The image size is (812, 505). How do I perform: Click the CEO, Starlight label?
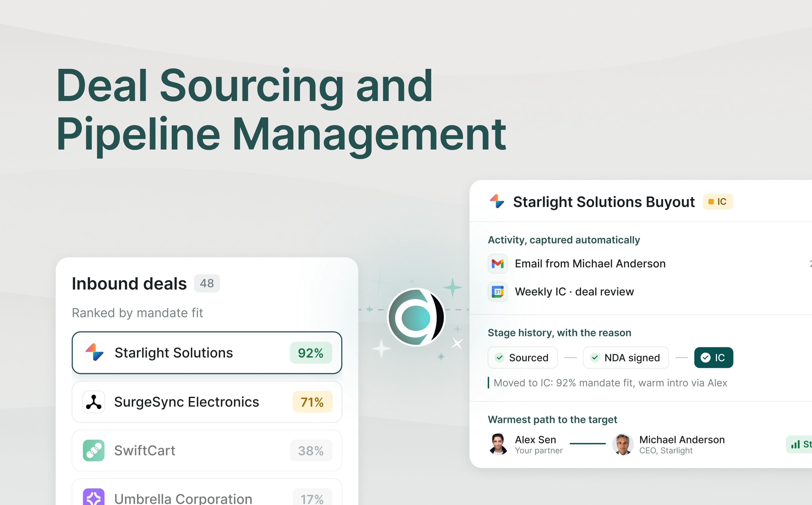point(666,451)
